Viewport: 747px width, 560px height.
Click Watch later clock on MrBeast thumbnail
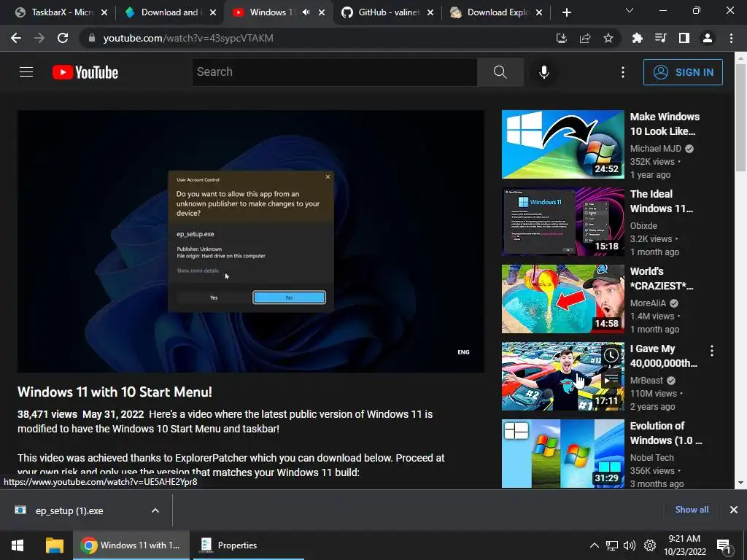pyautogui.click(x=611, y=355)
